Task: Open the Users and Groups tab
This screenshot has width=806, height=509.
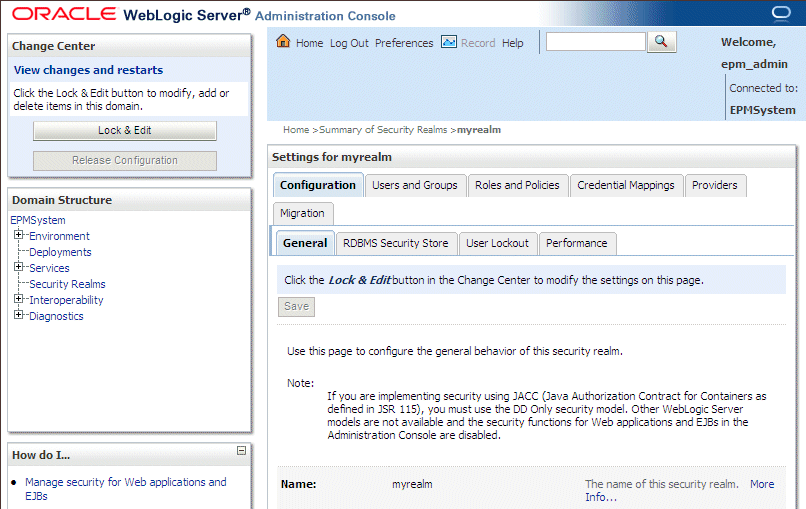Action: tap(414, 185)
